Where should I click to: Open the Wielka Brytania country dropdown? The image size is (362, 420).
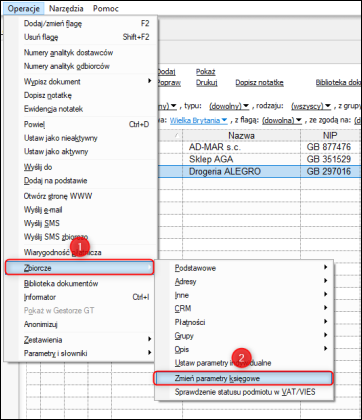[x=198, y=120]
